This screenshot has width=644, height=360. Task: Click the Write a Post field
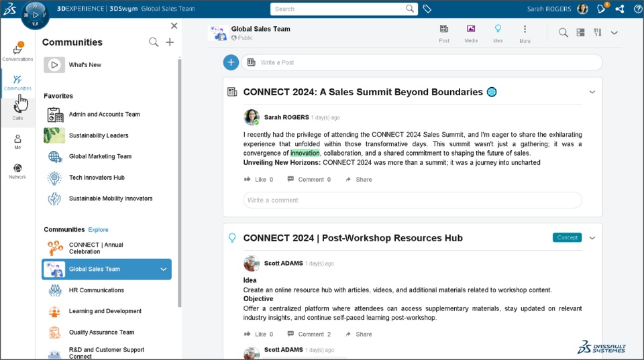422,62
